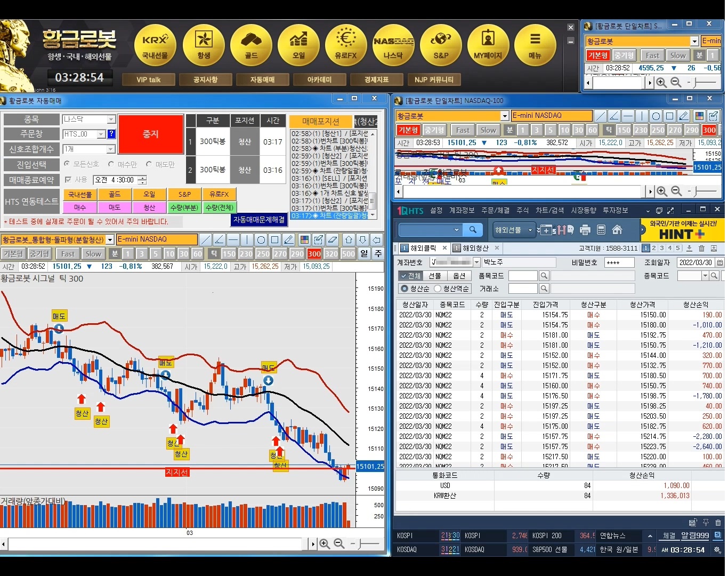Open the 골드 gold bars button

(251, 45)
